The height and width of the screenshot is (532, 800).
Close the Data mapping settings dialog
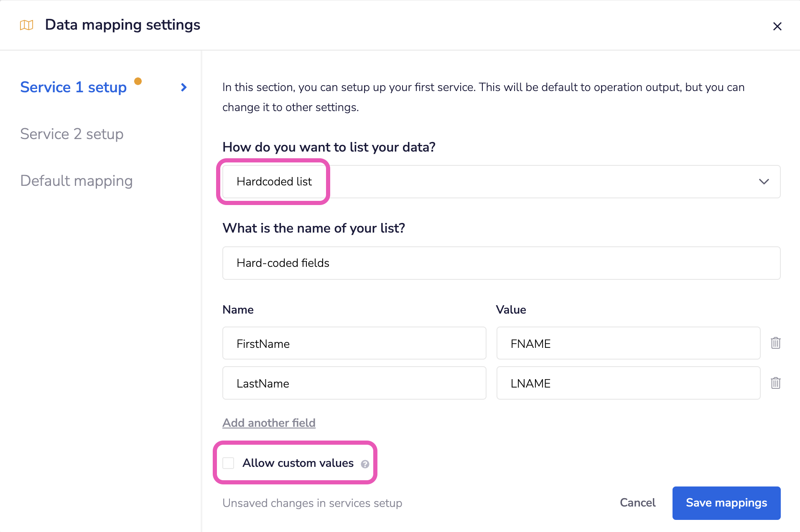[777, 26]
